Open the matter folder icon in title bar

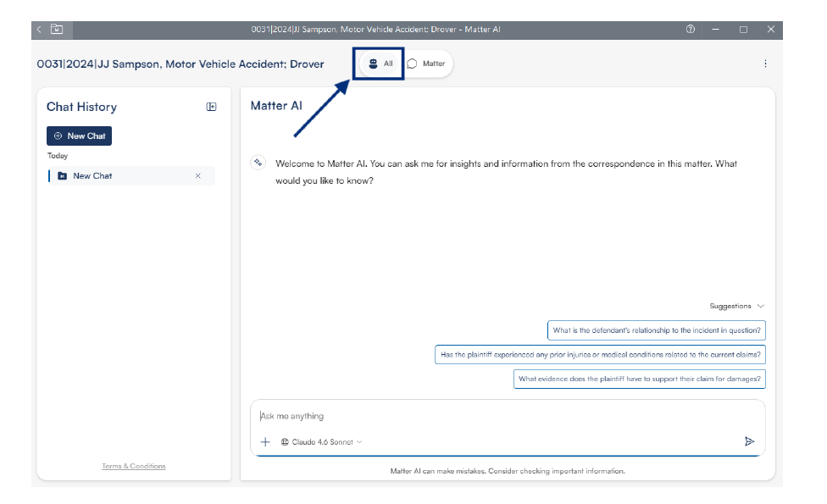pyautogui.click(x=57, y=30)
